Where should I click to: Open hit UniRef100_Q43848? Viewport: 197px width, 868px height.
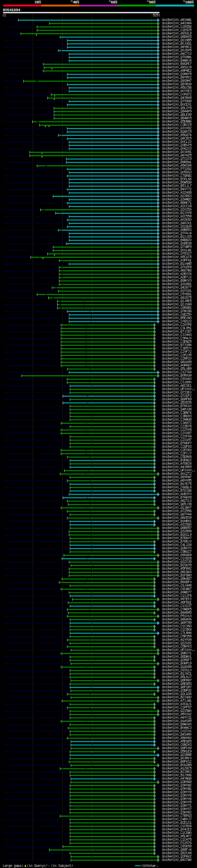[176, 98]
